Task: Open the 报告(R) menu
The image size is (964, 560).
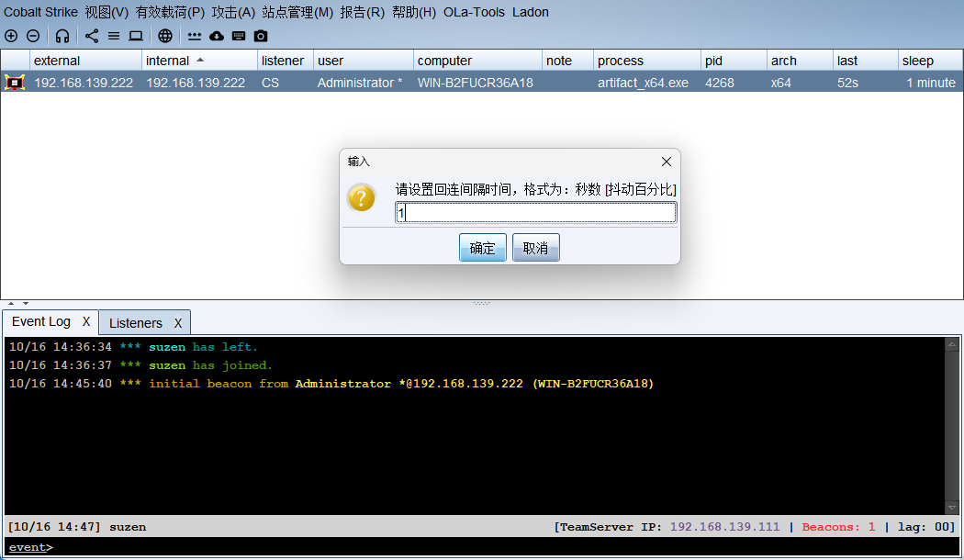Action: click(x=362, y=12)
